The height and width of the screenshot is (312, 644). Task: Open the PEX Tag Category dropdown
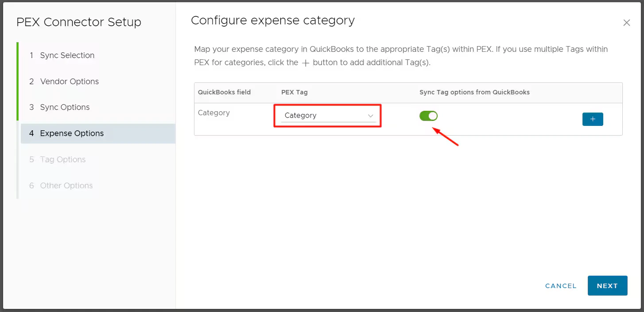click(328, 116)
